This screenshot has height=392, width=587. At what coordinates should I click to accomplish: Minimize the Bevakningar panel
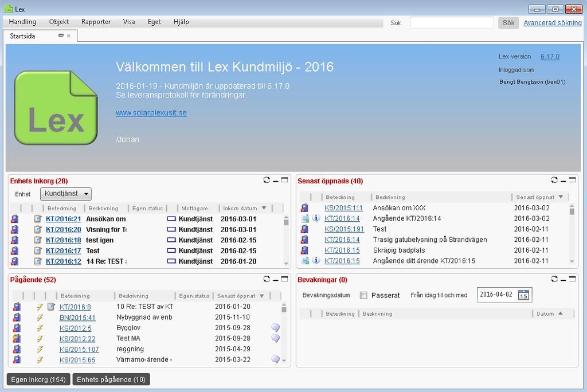tap(563, 280)
